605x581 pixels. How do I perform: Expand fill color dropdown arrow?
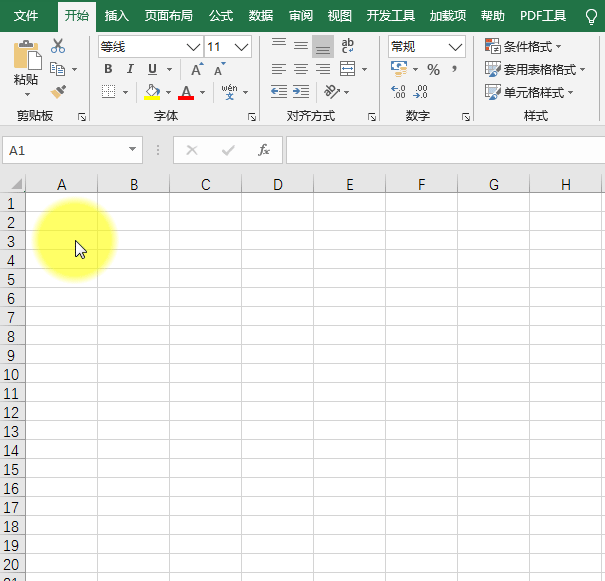[x=168, y=92]
